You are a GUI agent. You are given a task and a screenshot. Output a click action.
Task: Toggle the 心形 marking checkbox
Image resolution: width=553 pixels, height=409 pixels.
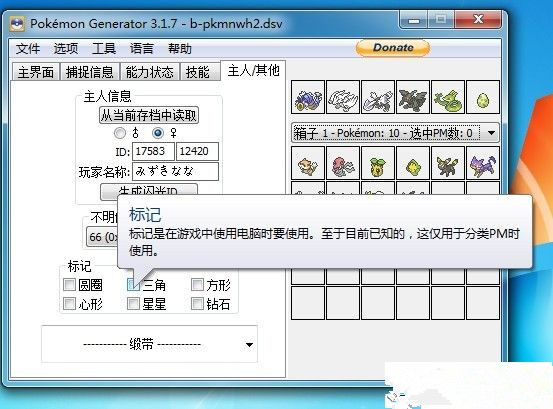pos(69,303)
